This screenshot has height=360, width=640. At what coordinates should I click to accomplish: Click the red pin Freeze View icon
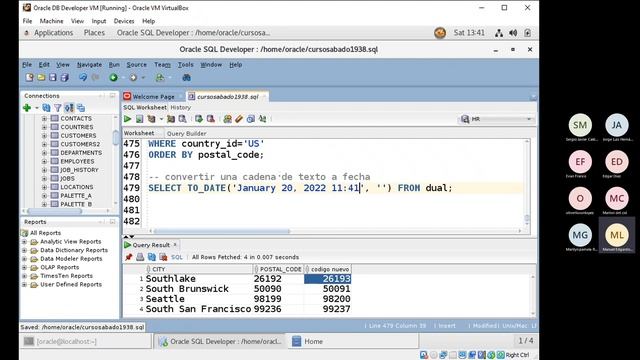(x=129, y=257)
